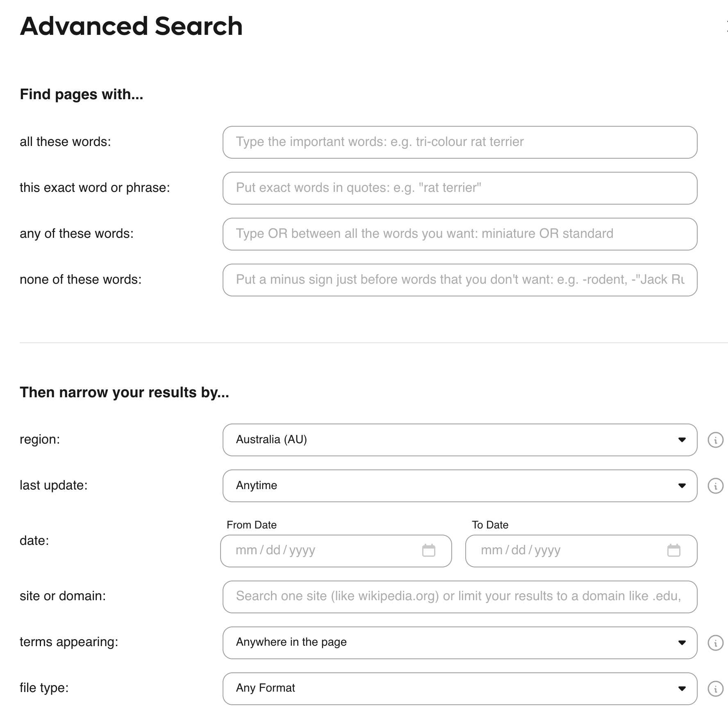
Task: Click the info icon beside terms appearing
Action: click(715, 643)
